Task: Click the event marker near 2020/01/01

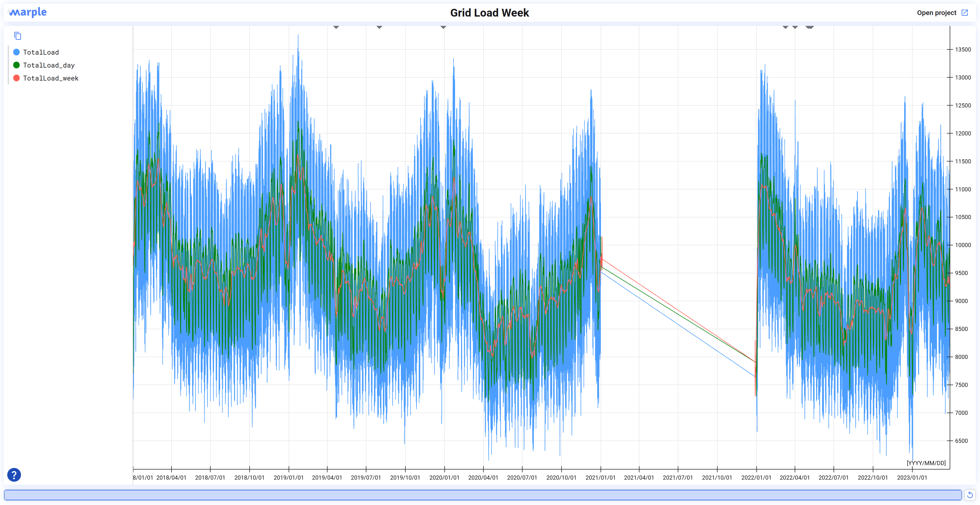Action: 443,27
